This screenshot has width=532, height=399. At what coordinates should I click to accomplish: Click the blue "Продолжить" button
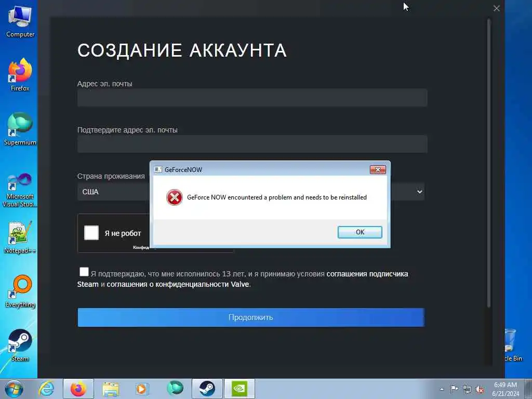click(x=251, y=317)
